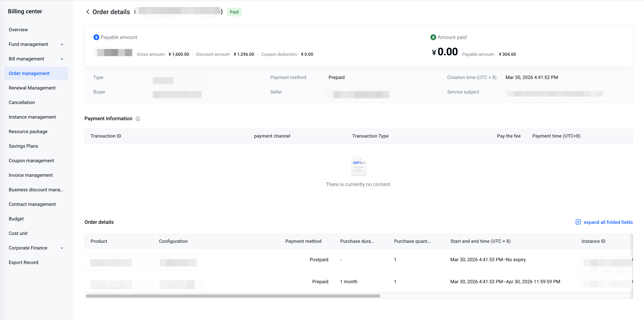Click the ¥ 304.00 payable amount value
This screenshot has width=644, height=320.
[507, 54]
